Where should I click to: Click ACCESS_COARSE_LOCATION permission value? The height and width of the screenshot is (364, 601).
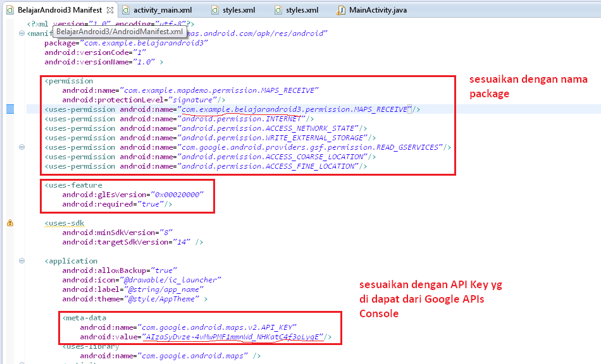click(272, 157)
